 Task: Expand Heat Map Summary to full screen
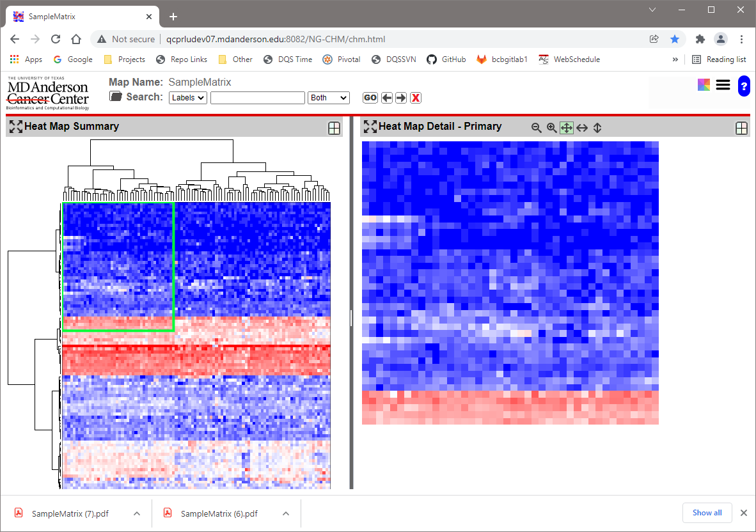(15, 126)
